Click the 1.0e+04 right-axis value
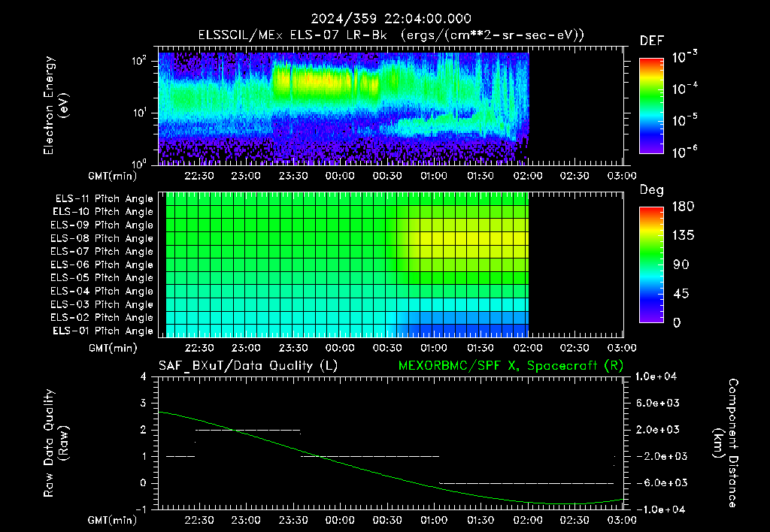 coord(656,376)
